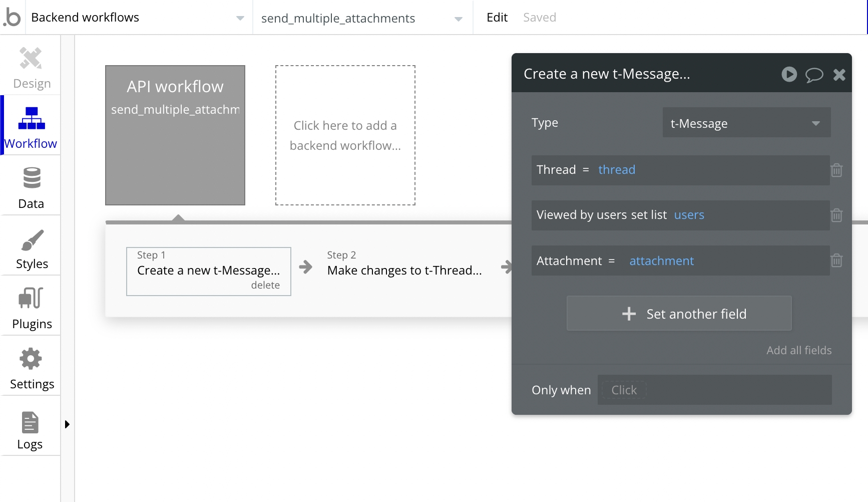868x502 pixels.
Task: Click the Set another field button
Action: pyautogui.click(x=679, y=314)
